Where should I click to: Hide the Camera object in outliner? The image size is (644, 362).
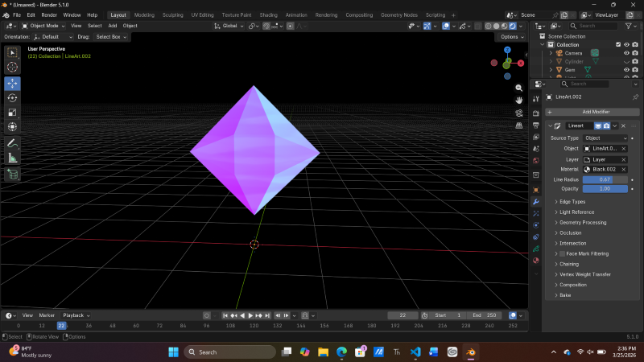626,53
